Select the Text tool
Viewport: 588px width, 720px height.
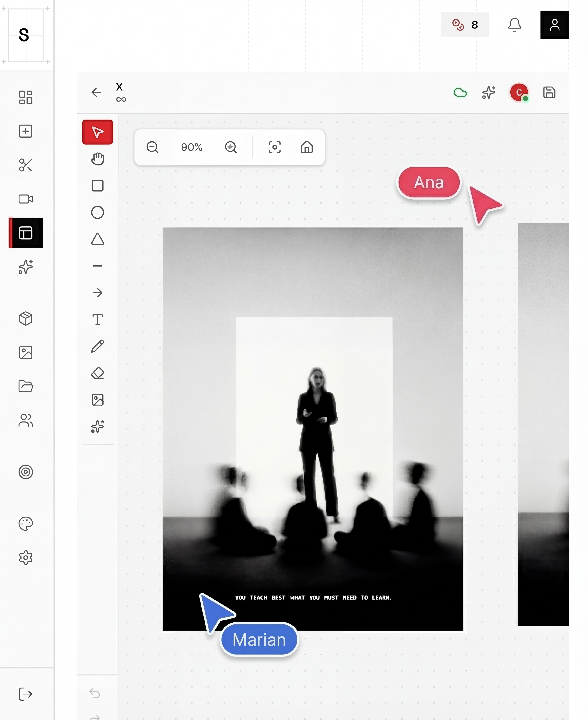tap(98, 319)
